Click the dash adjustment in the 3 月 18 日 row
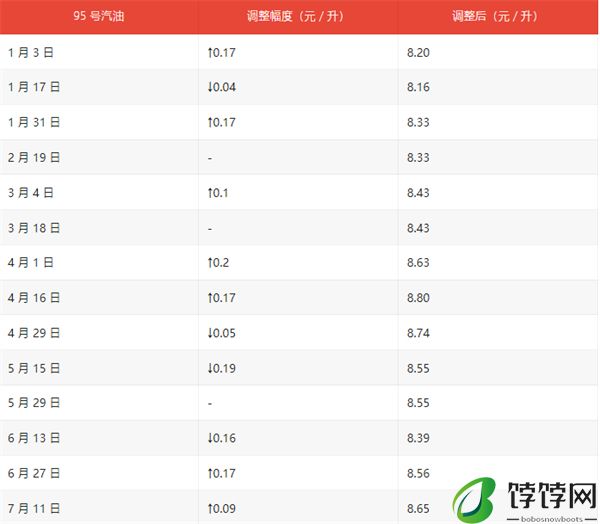This screenshot has height=524, width=600. click(x=210, y=229)
